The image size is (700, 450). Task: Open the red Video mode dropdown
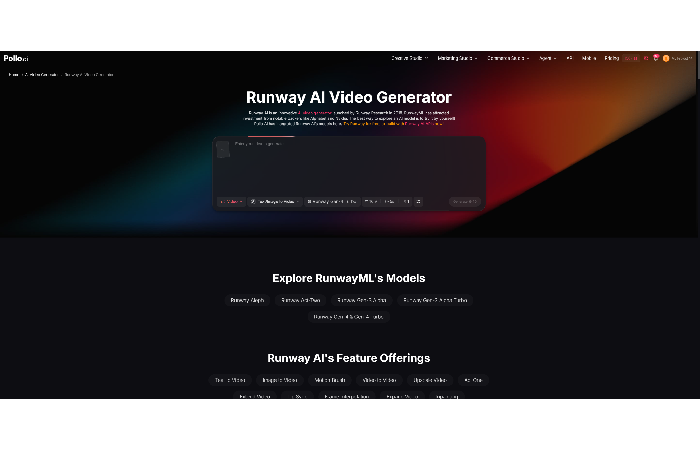point(231,202)
